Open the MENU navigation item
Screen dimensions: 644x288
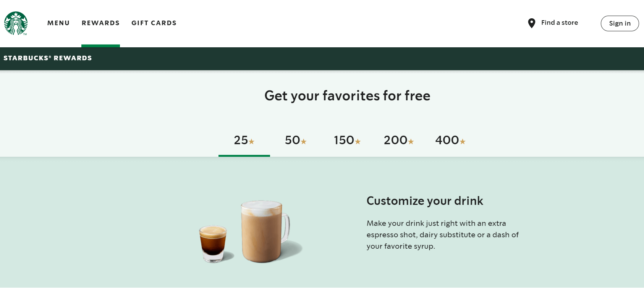(x=58, y=23)
